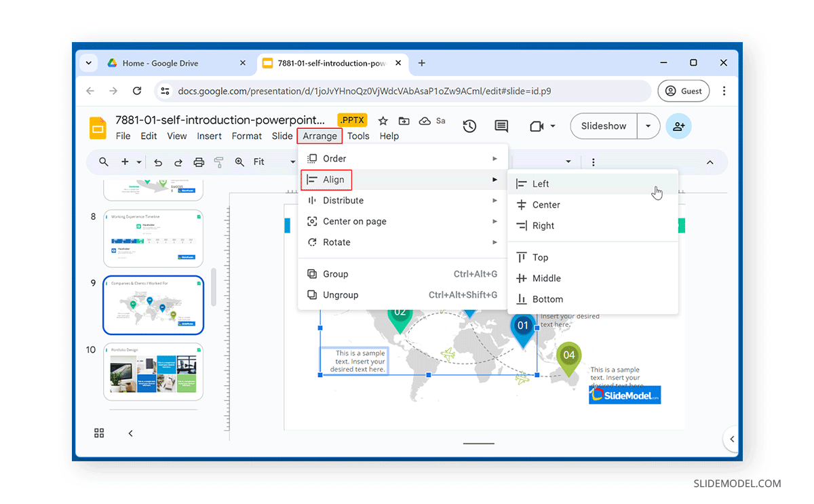Switch to the Home - Google Drive tab
This screenshot has height=504, width=814.
click(x=161, y=62)
